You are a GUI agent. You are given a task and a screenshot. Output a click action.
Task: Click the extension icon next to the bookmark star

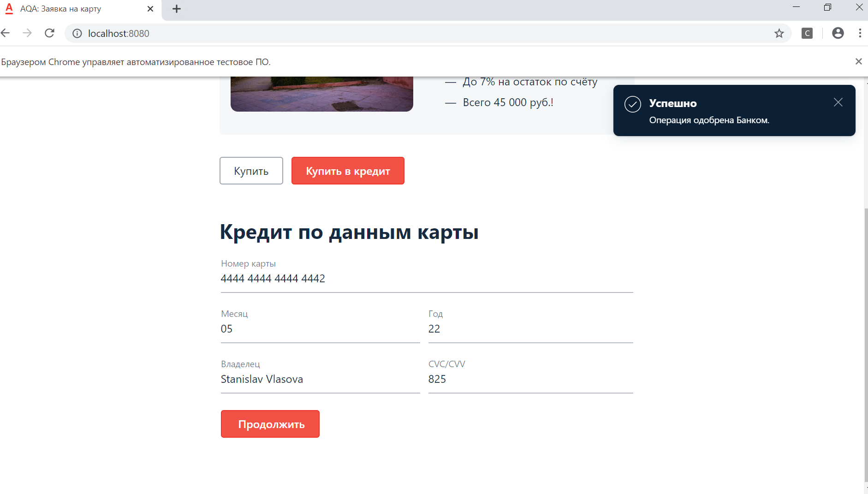coord(807,33)
